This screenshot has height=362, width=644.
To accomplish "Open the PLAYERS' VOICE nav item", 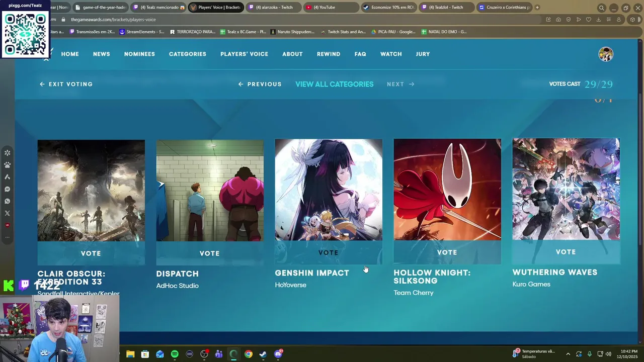I will [244, 54].
